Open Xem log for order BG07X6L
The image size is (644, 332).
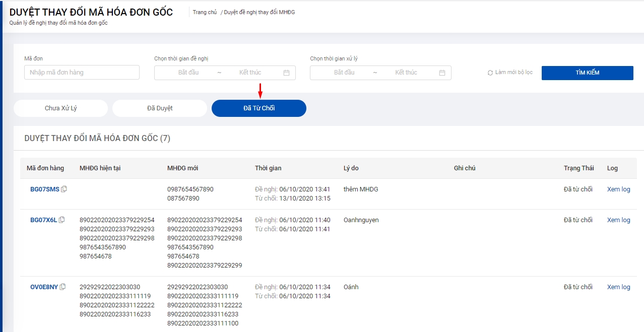coord(618,220)
